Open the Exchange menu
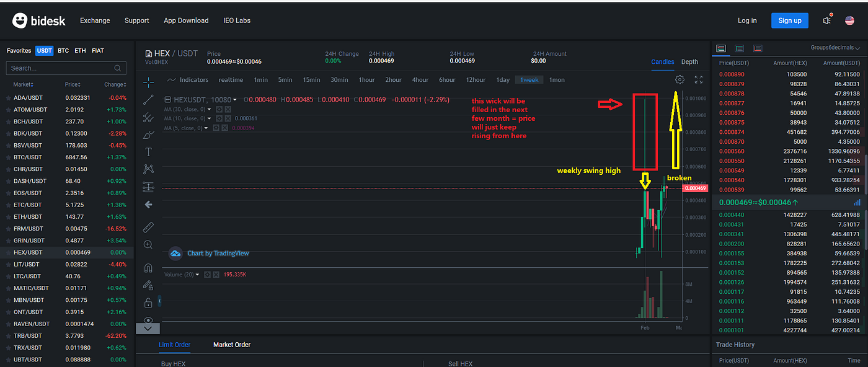Screen dimensions: 868x367 click(95, 20)
